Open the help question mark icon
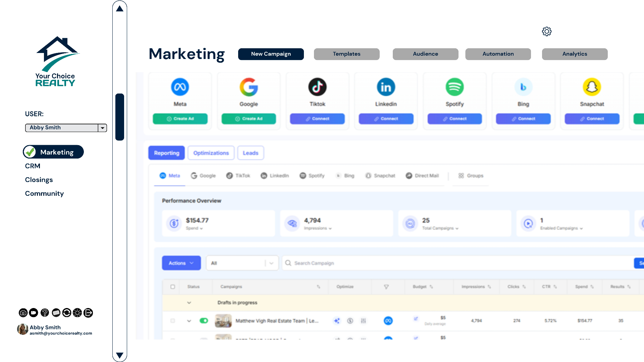 coord(45,313)
